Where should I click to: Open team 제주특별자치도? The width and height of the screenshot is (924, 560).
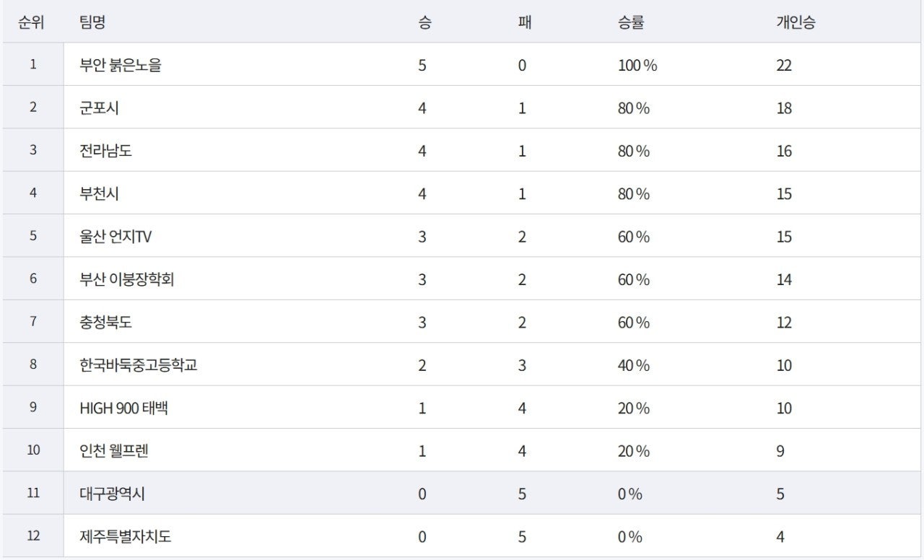click(x=126, y=537)
